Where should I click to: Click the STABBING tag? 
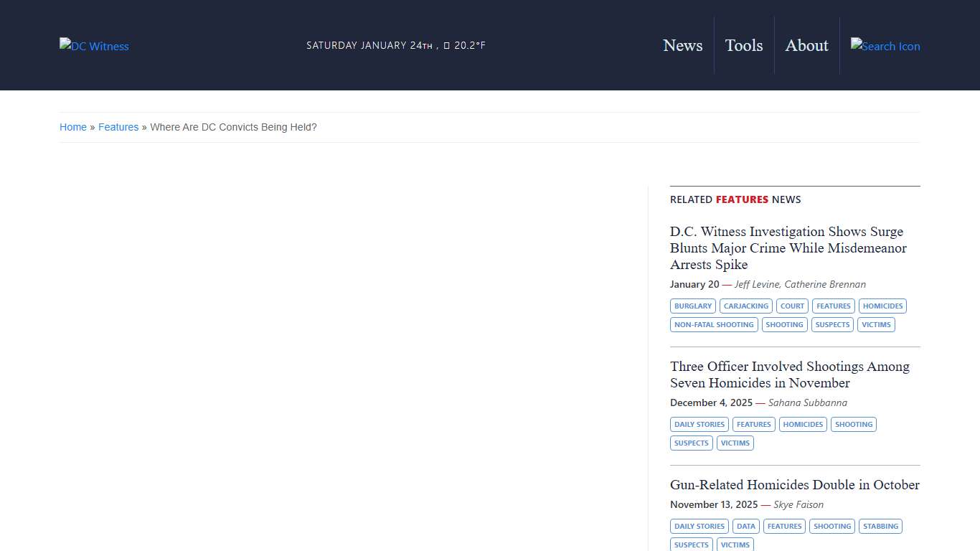click(880, 527)
